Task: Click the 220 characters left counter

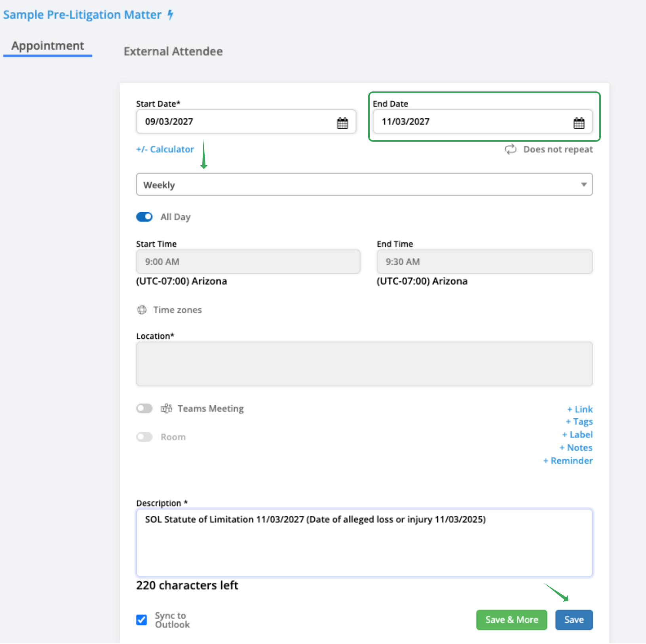Action: tap(187, 585)
